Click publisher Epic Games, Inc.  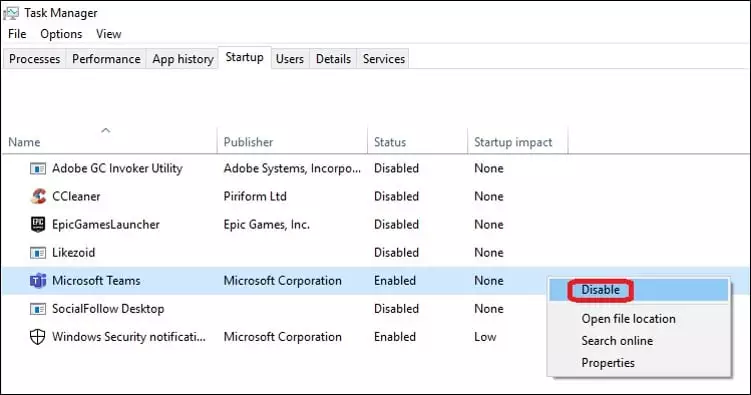pyautogui.click(x=266, y=225)
